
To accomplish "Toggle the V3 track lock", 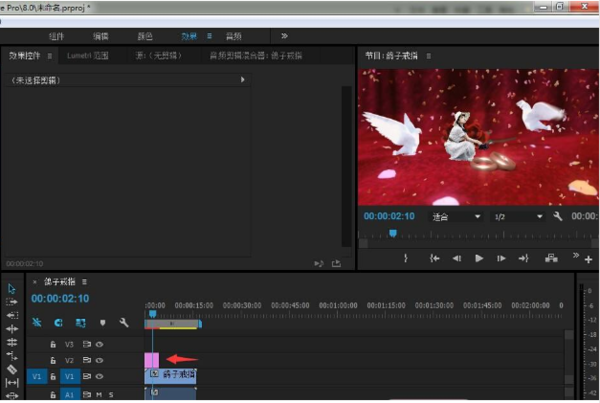I will 52,343.
